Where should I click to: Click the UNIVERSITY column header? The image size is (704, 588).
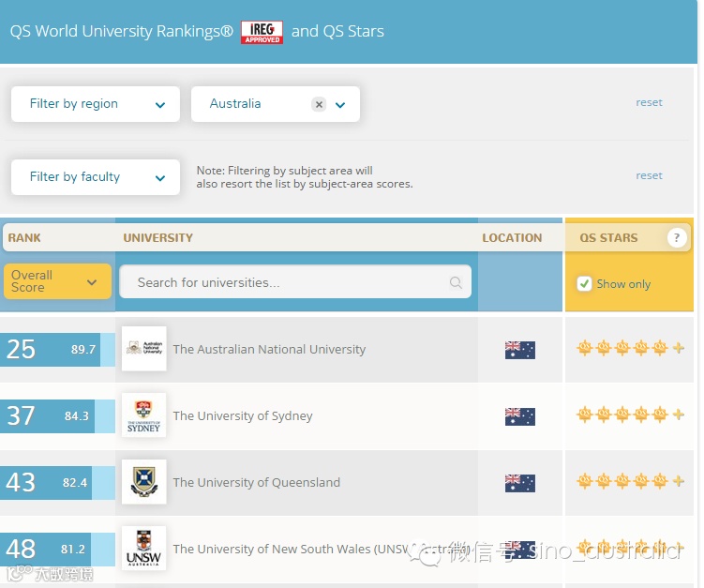tap(158, 237)
